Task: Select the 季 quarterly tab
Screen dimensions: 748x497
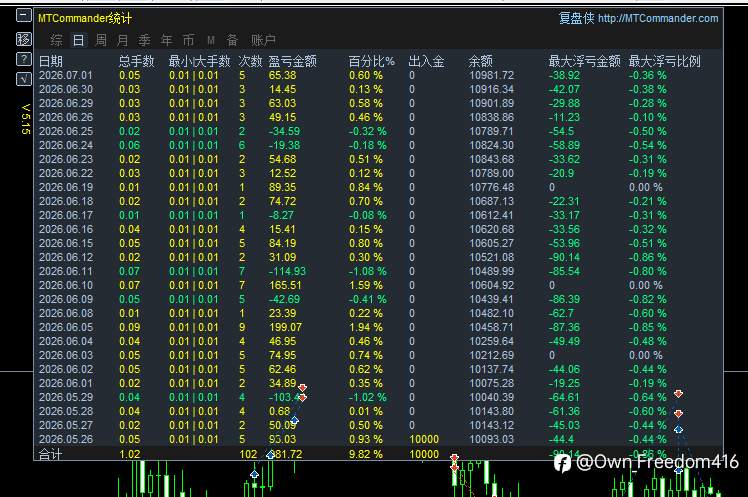Action: [144, 40]
